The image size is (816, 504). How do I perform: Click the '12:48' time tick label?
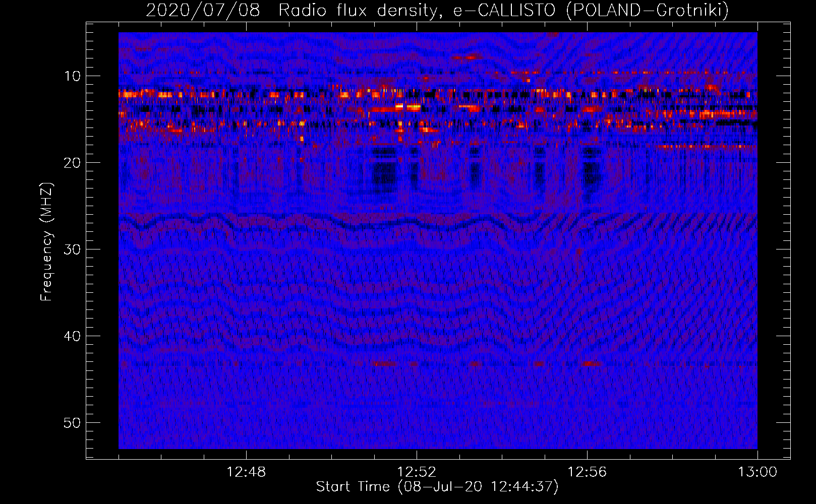pyautogui.click(x=246, y=472)
